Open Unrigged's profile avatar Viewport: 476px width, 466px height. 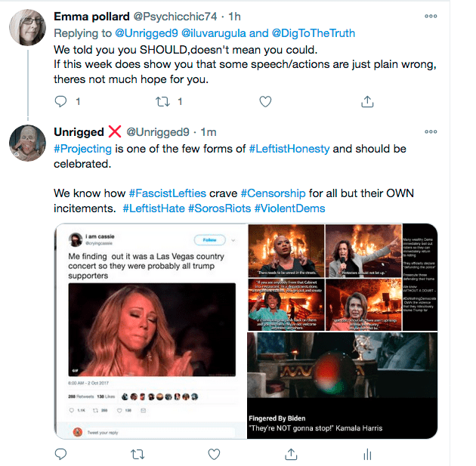click(x=25, y=144)
